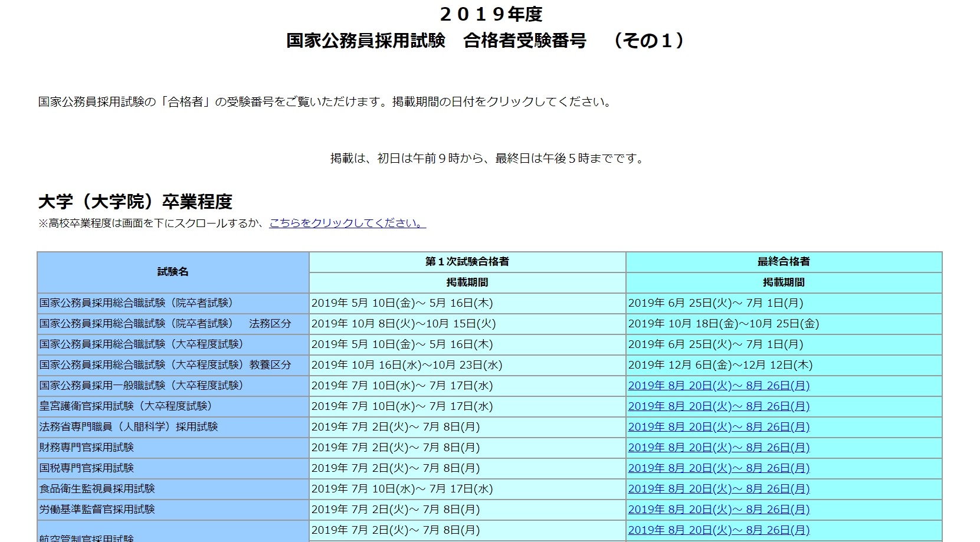Click 掲載期間 subheader under 第１次試験合格者
This screenshot has height=542, width=980.
click(467, 283)
